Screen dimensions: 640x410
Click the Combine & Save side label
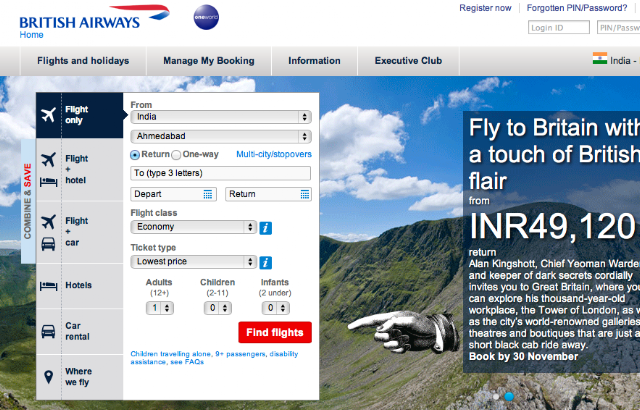coord(28,202)
